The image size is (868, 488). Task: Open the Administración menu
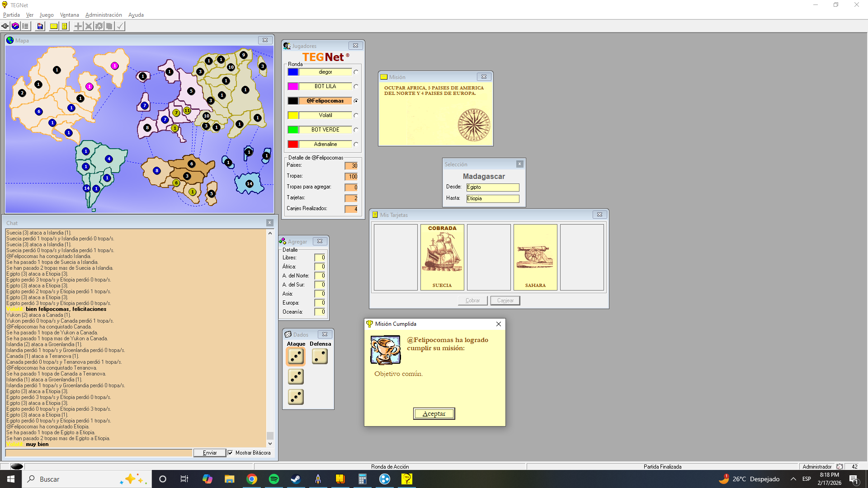click(104, 15)
